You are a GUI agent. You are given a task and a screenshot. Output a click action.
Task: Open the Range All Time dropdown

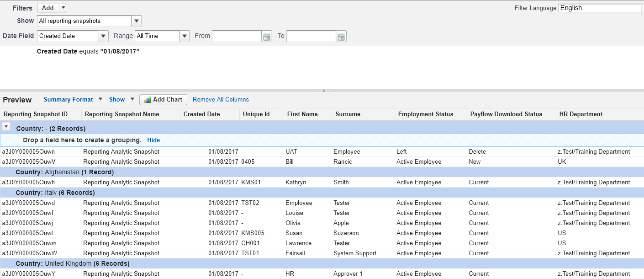tap(184, 36)
